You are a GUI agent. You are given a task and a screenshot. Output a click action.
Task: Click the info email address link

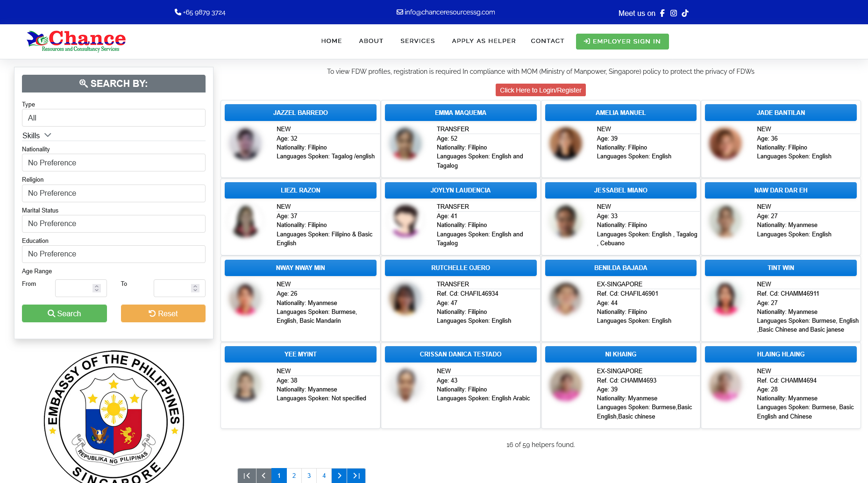446,12
